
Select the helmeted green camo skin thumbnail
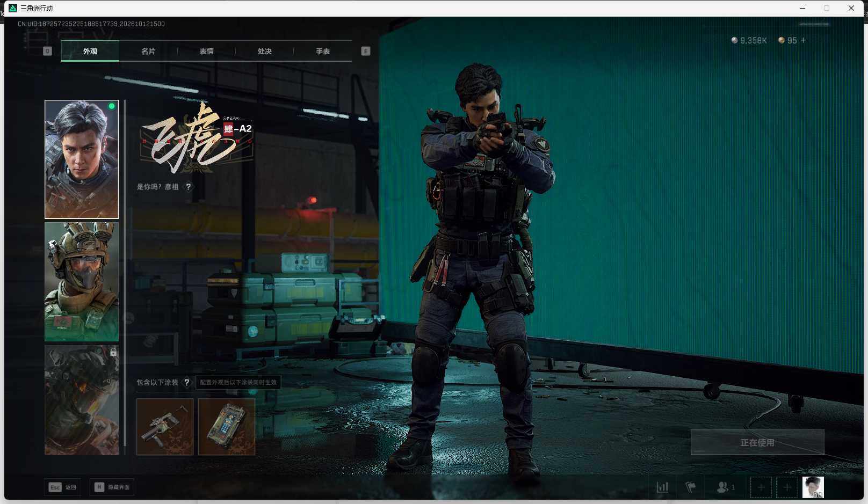pos(82,282)
